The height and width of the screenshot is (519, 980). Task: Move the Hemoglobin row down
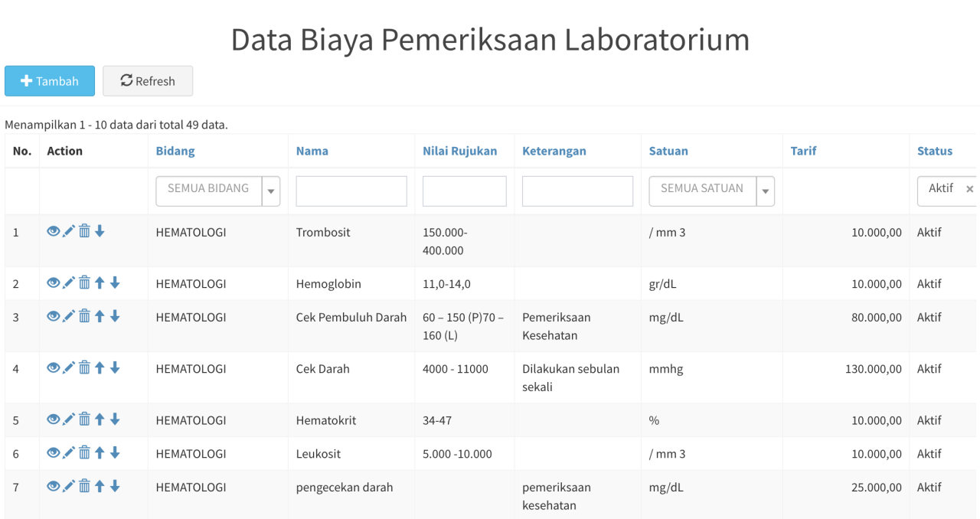pyautogui.click(x=115, y=282)
